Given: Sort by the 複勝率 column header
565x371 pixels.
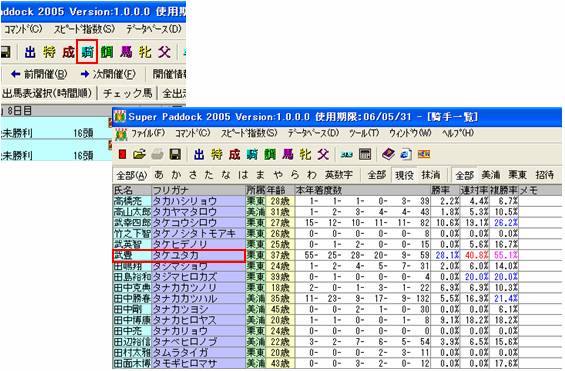Looking at the screenshot, I should pyautogui.click(x=504, y=190).
